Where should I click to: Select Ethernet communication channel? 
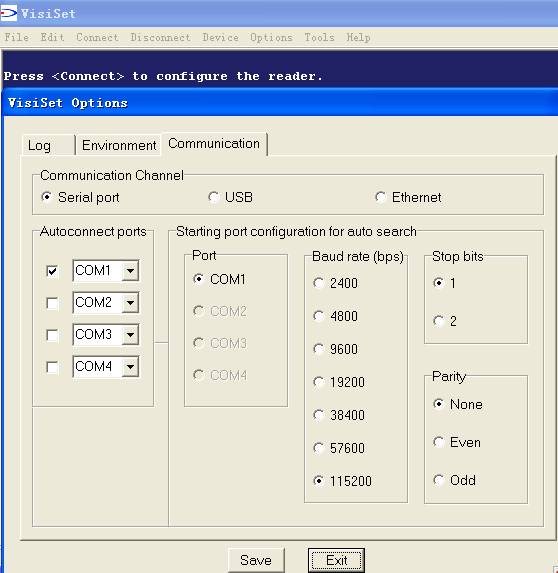click(x=408, y=197)
